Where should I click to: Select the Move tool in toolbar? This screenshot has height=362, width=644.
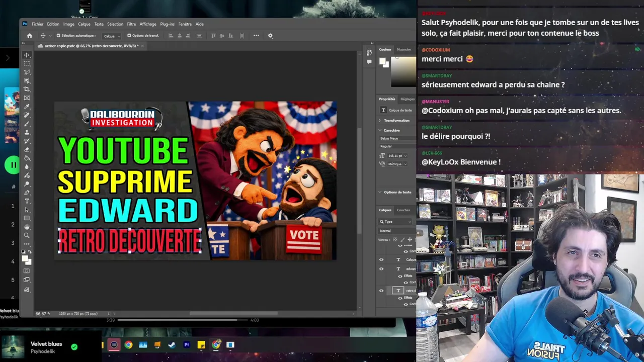point(27,55)
